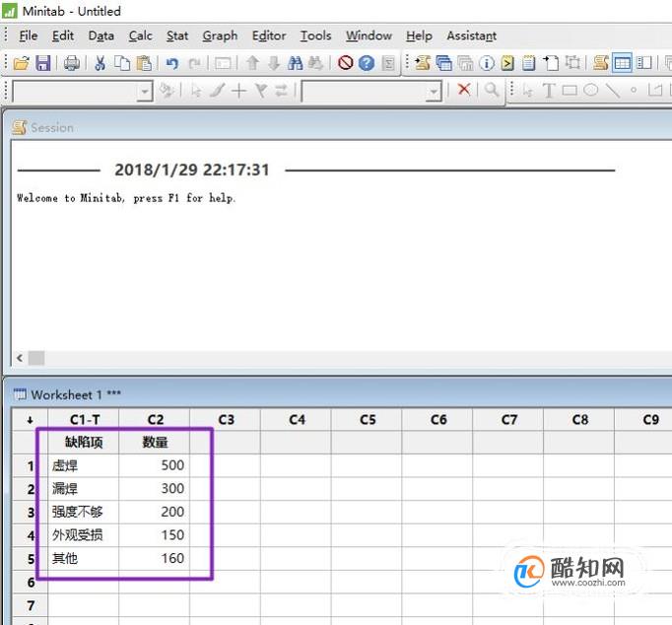
Task: Open the History yellow arrow icon
Action: (507, 63)
